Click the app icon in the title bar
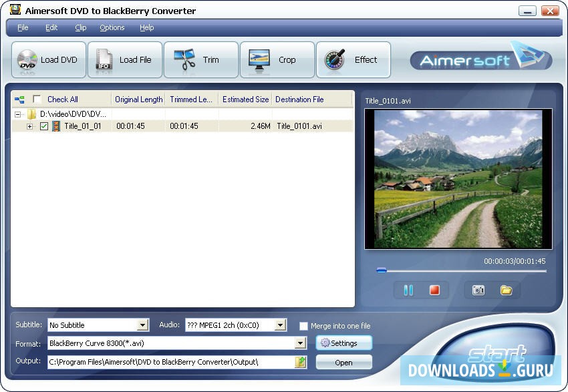 point(15,10)
